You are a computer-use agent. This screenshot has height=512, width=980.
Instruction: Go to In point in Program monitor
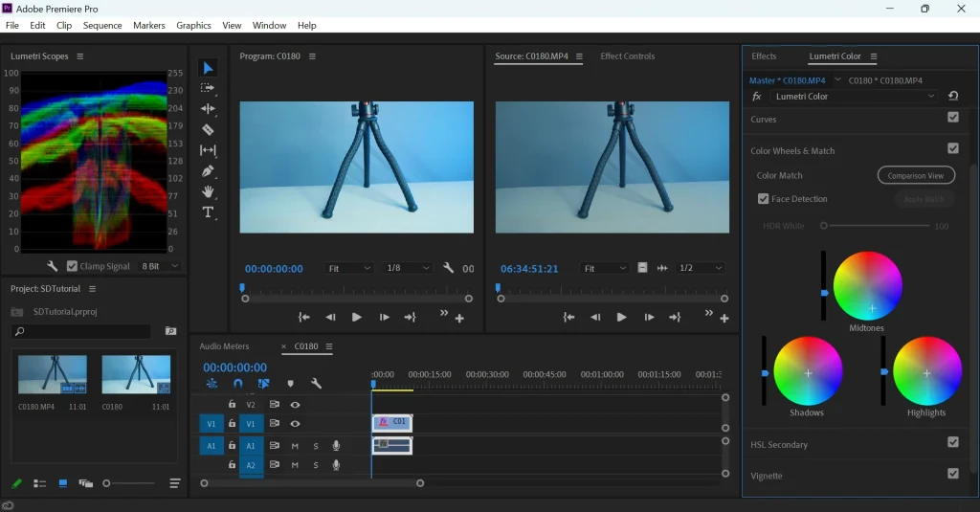(303, 317)
